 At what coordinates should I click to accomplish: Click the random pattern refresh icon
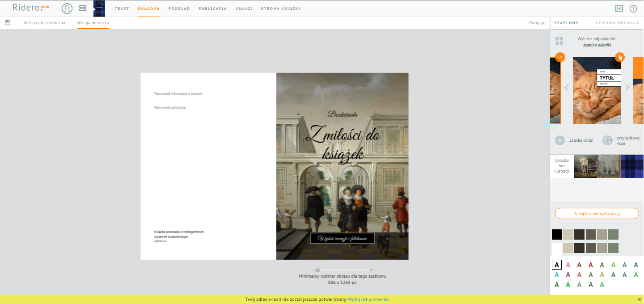(x=607, y=140)
